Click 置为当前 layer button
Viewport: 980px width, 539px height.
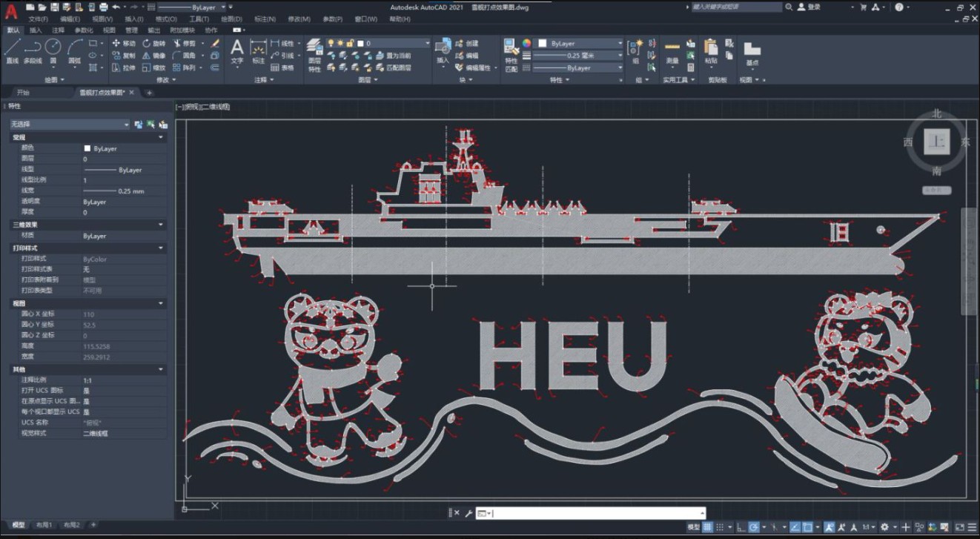coord(393,56)
